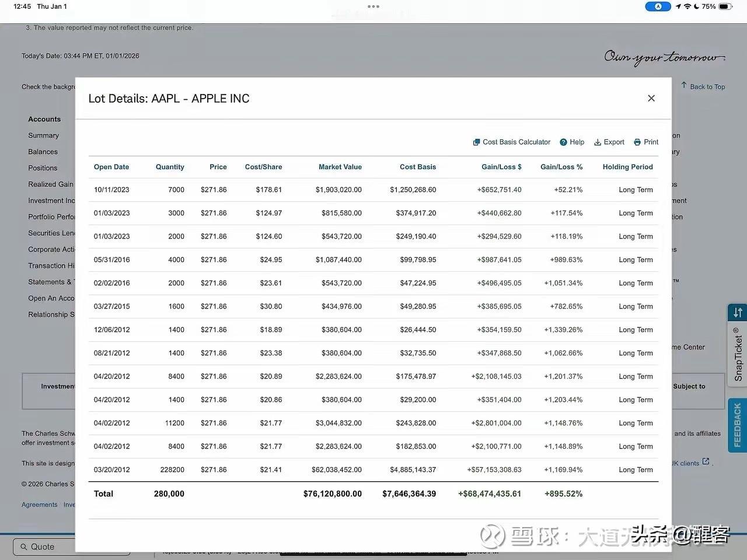Open the Summary accounts menu item
Screen dimensions: 747x560
point(44,135)
